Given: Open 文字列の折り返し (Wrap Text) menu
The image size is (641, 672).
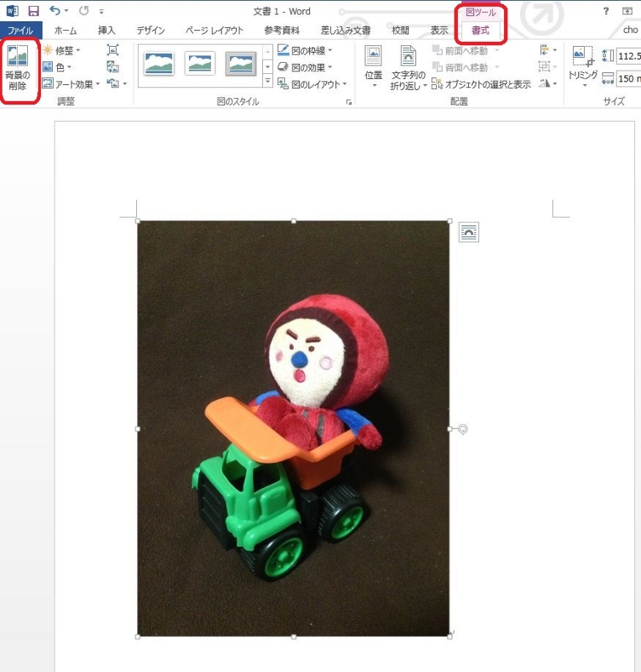Looking at the screenshot, I should tap(407, 67).
